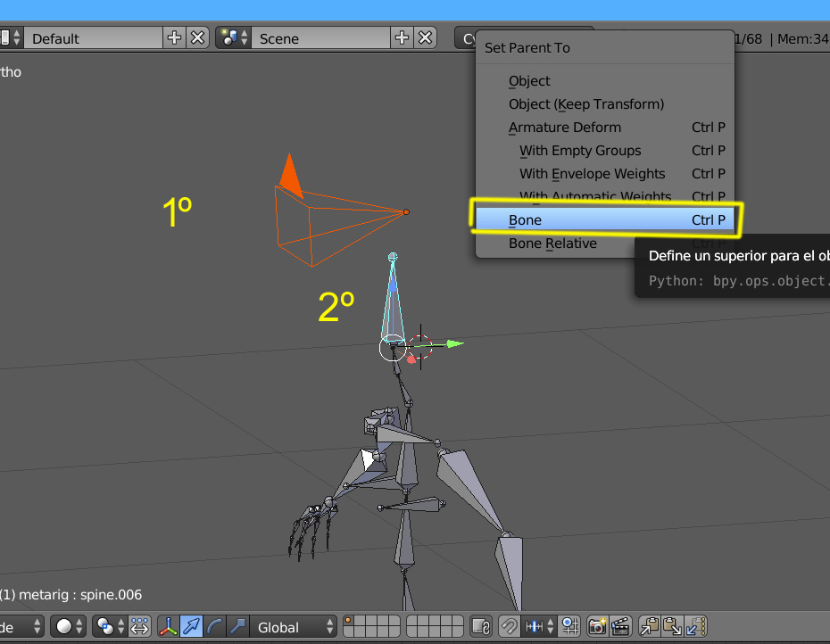The width and height of the screenshot is (830, 644).
Task: Open the Global transform orientation dropdown
Action: [294, 627]
